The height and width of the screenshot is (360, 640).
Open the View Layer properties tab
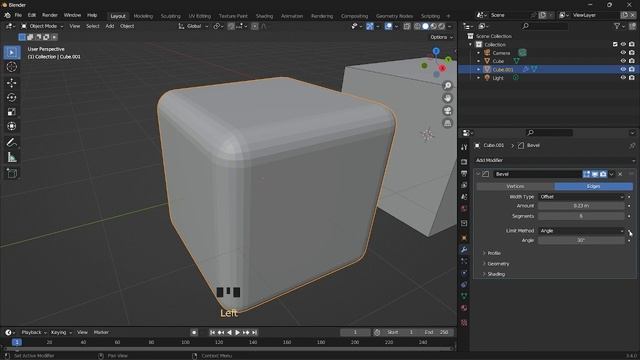[x=464, y=185]
